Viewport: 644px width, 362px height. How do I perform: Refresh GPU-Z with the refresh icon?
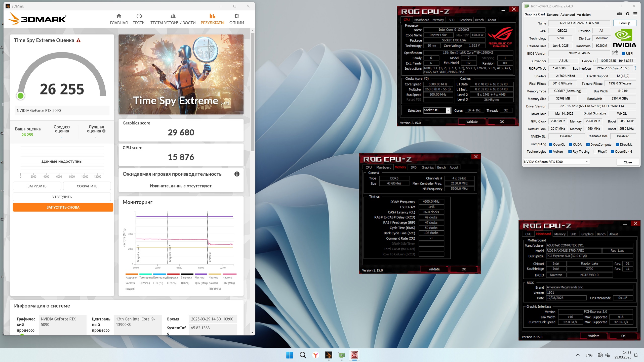click(x=627, y=14)
